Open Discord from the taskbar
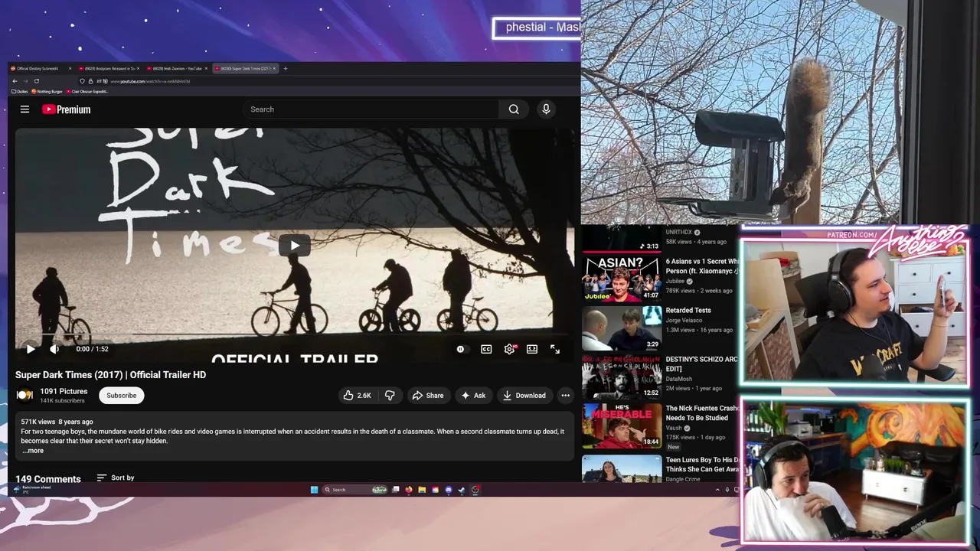Screen dimensions: 980x551 [x=449, y=490]
